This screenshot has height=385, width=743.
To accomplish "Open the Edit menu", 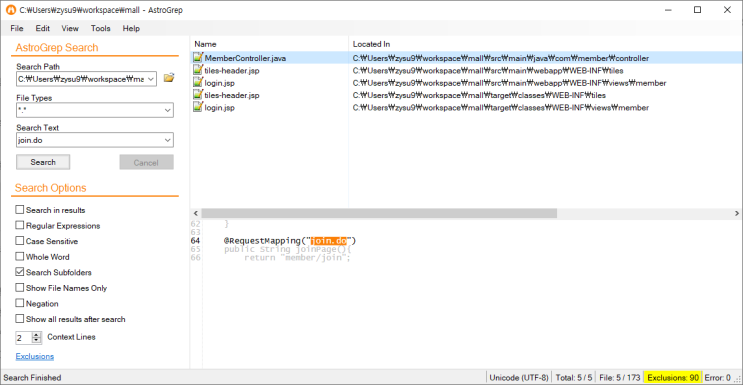I will [x=43, y=28].
